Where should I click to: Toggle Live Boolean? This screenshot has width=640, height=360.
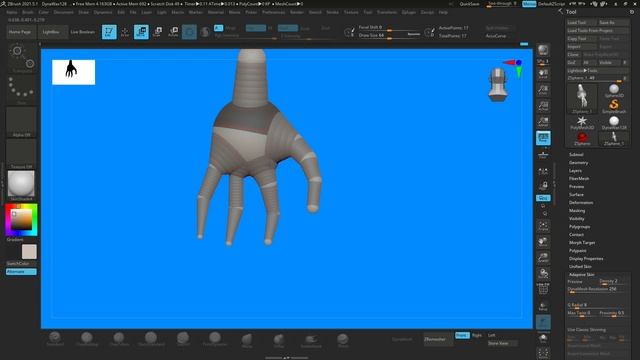(x=82, y=32)
